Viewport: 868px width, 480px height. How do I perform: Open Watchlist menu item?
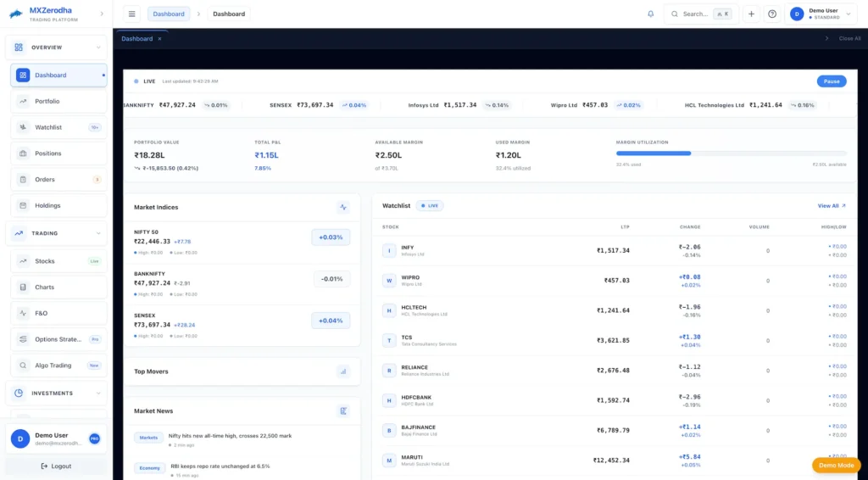58,127
